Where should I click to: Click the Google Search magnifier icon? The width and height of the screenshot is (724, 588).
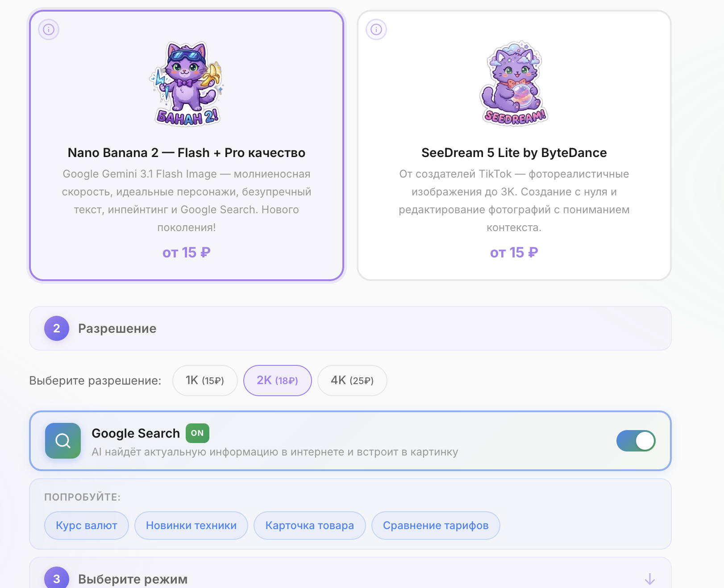coord(63,441)
